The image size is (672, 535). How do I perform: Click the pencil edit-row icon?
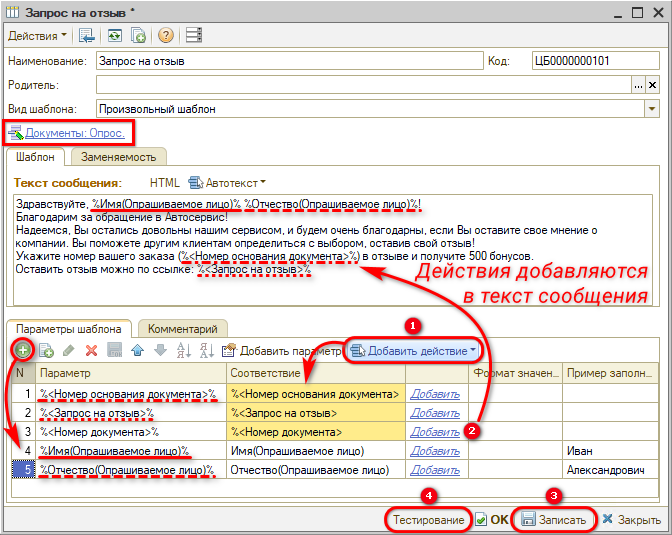69,351
